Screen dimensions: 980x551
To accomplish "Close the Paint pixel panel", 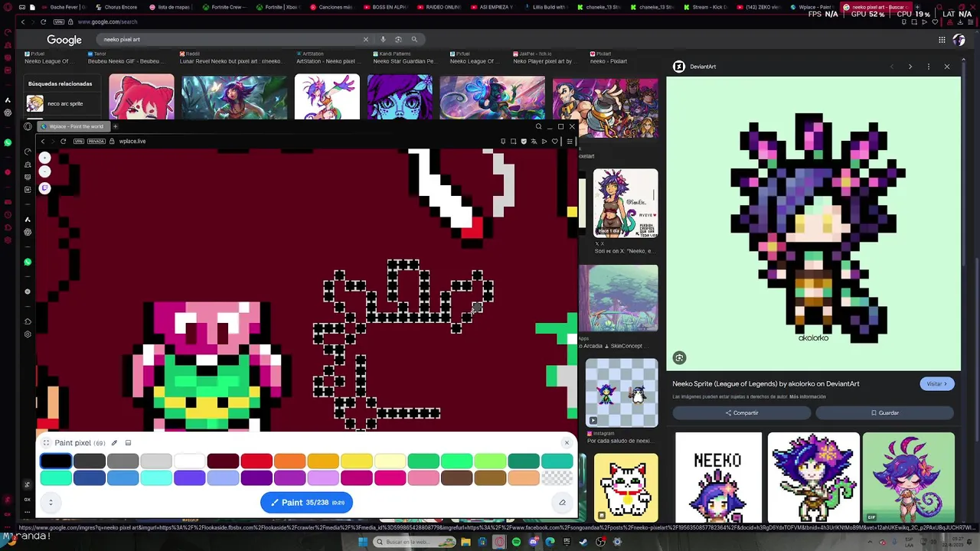I will 567,442.
